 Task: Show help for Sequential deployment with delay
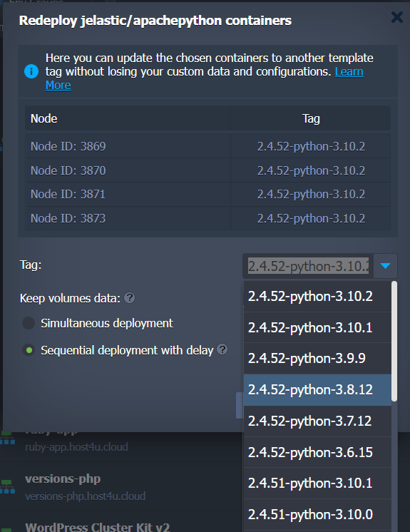(222, 349)
